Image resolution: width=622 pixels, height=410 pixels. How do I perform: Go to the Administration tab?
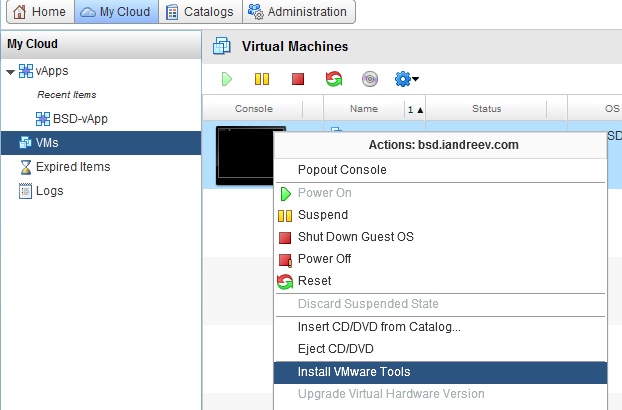[299, 12]
